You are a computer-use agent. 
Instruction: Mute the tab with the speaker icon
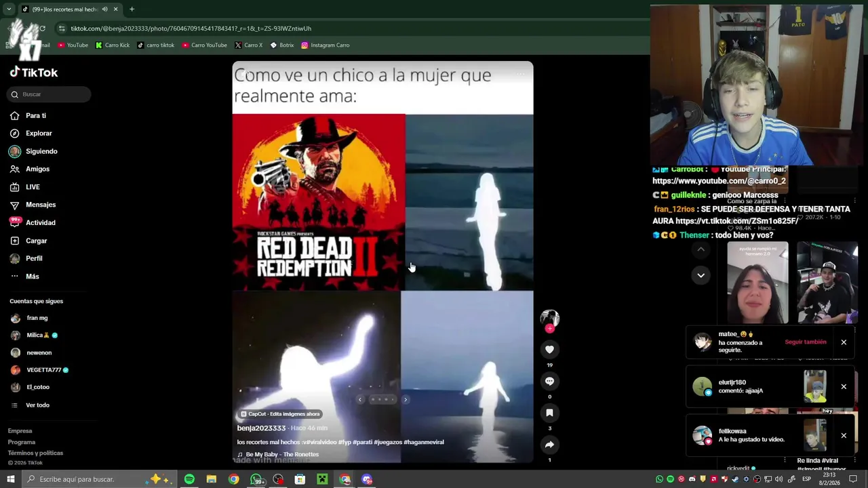click(x=104, y=9)
